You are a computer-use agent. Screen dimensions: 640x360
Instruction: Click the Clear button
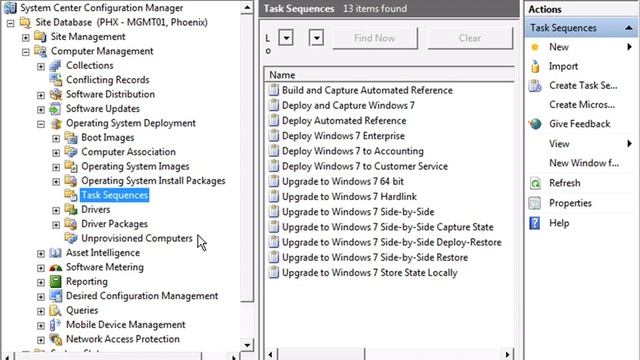click(x=470, y=38)
